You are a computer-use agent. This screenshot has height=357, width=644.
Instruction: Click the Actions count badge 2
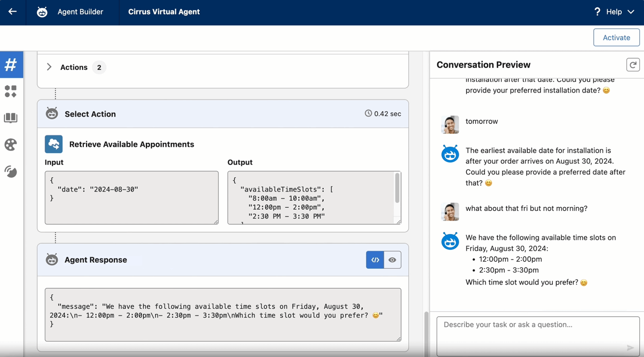[99, 67]
